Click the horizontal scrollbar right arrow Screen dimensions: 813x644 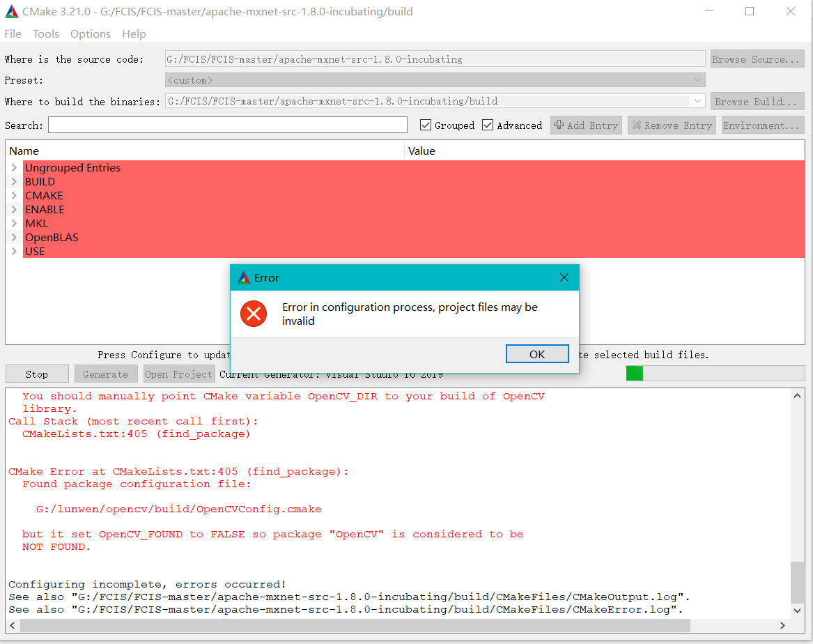pyautogui.click(x=782, y=625)
